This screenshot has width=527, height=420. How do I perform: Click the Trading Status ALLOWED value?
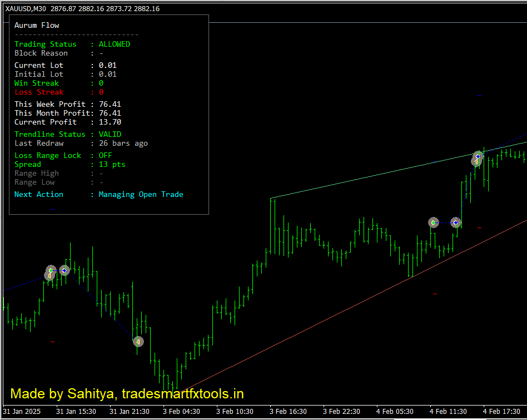(x=114, y=44)
